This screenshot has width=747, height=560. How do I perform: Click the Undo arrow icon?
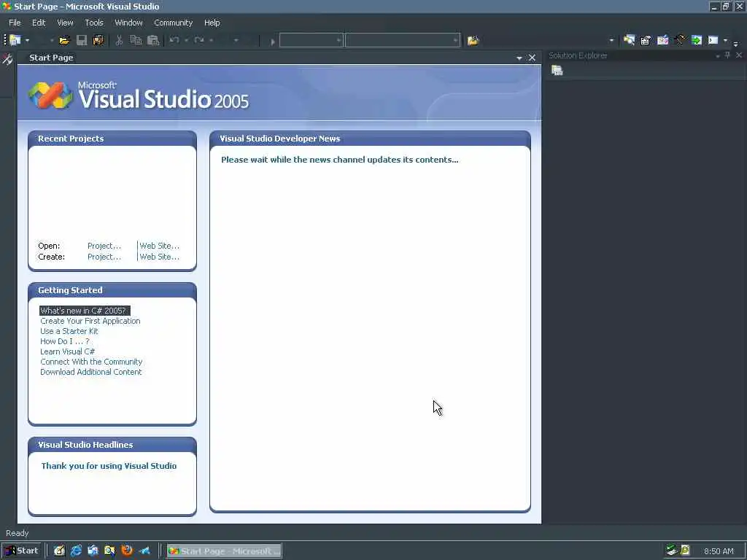coord(174,41)
